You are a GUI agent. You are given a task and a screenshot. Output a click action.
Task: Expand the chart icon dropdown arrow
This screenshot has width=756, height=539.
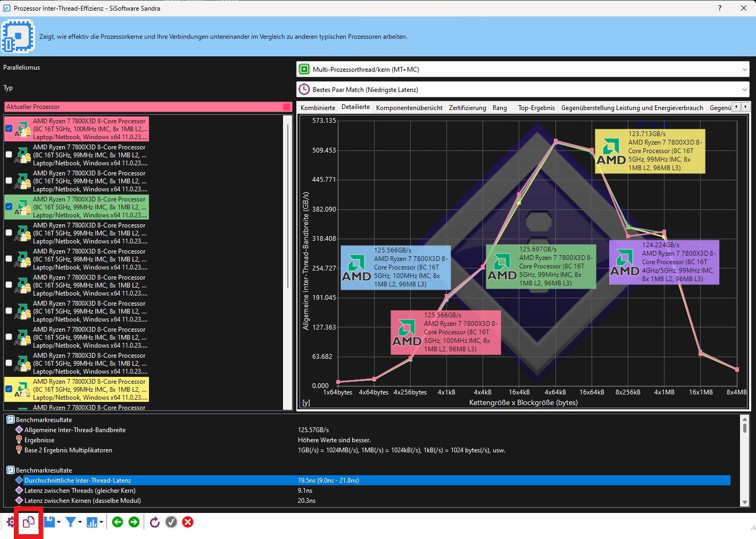[101, 522]
